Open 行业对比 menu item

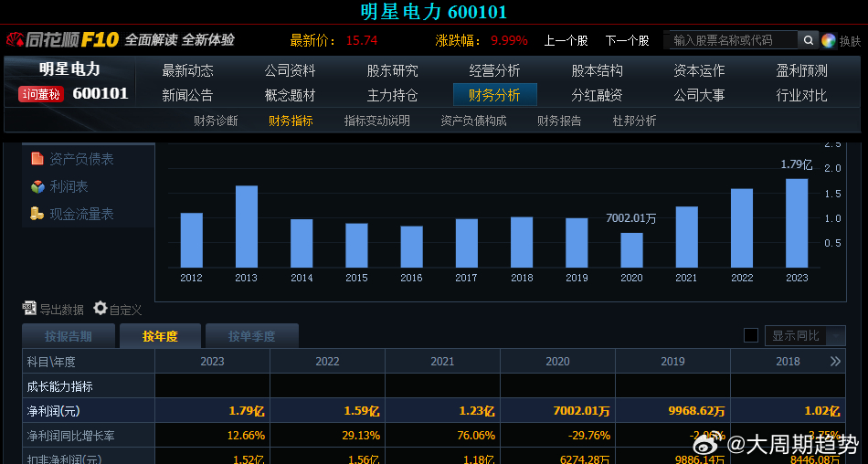coord(801,95)
